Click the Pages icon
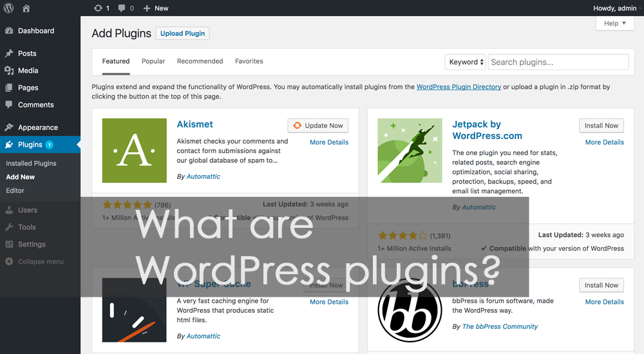This screenshot has width=644, height=354. point(9,88)
